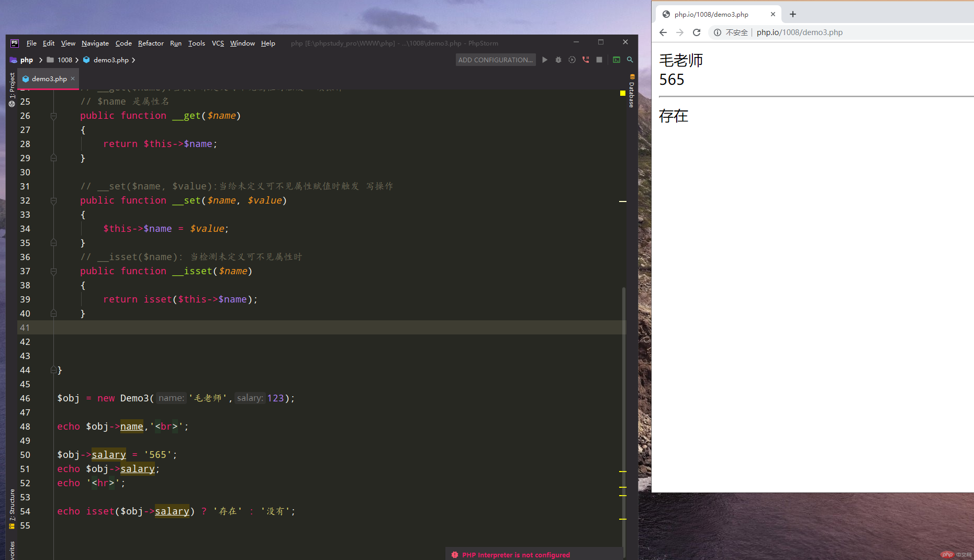974x560 pixels.
Task: Click the php folder icon in breadcrumb
Action: [14, 60]
